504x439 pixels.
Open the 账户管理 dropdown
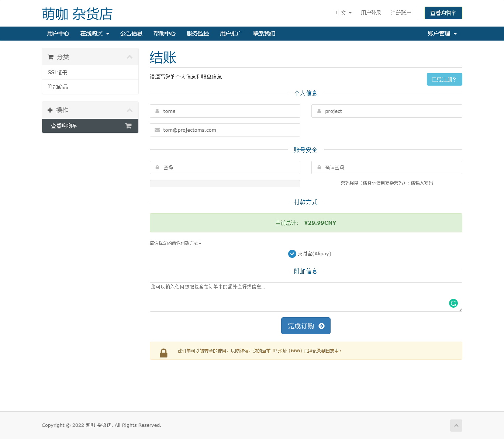click(442, 34)
